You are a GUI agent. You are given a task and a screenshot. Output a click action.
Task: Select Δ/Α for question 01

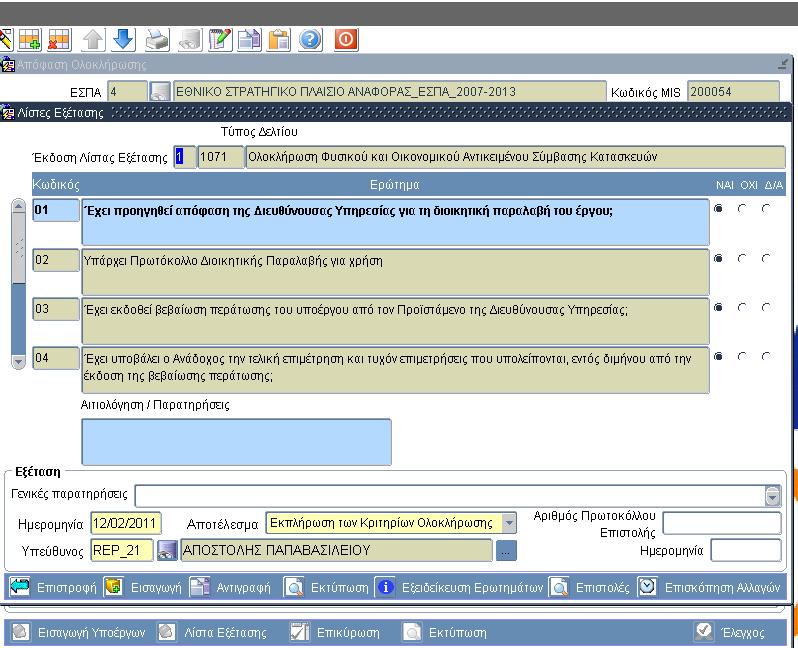point(765,208)
